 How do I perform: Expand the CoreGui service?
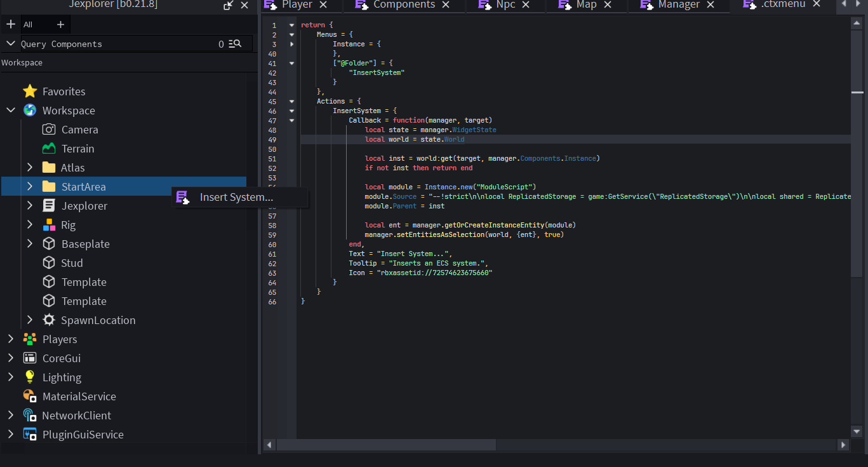click(11, 358)
